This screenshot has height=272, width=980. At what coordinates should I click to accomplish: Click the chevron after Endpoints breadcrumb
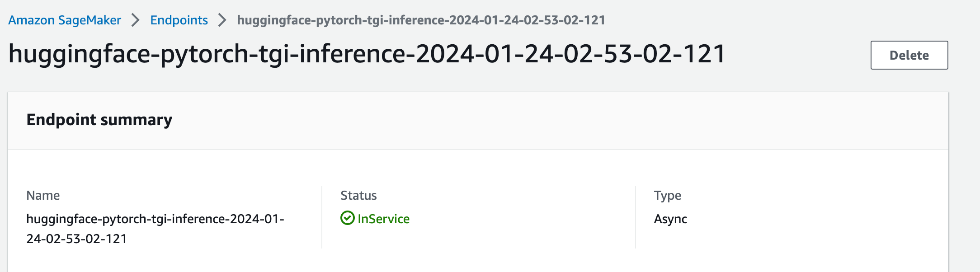(x=222, y=20)
